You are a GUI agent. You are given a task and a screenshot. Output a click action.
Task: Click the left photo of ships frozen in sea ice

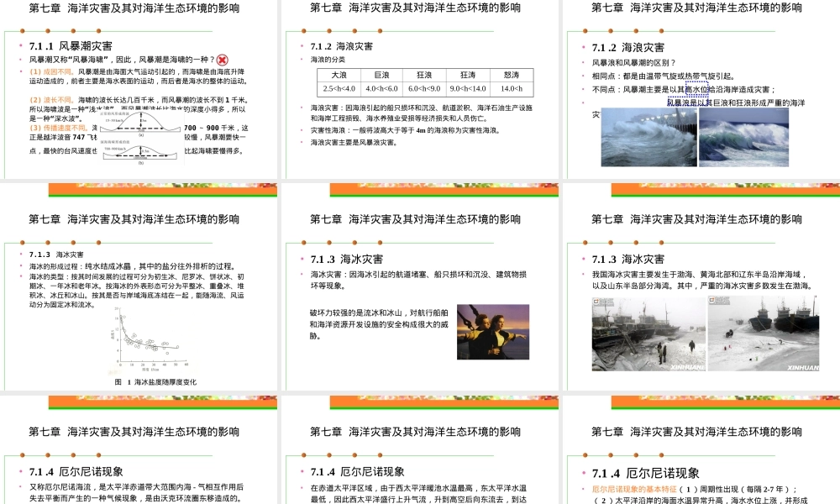point(648,334)
